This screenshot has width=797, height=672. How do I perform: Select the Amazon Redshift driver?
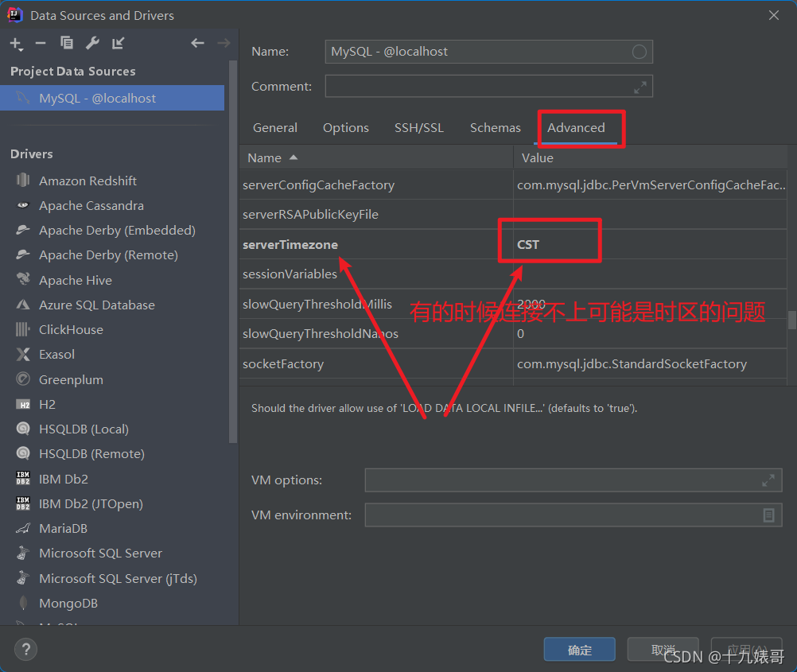pyautogui.click(x=87, y=181)
